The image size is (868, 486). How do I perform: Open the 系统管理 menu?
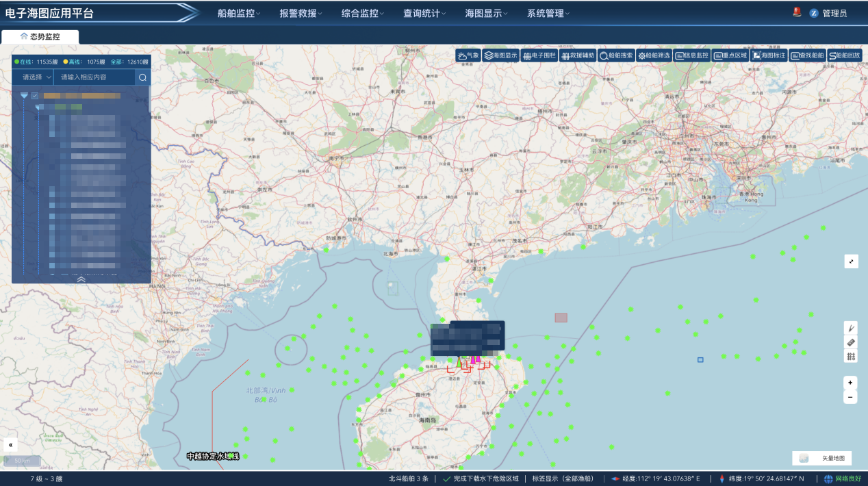pyautogui.click(x=548, y=13)
